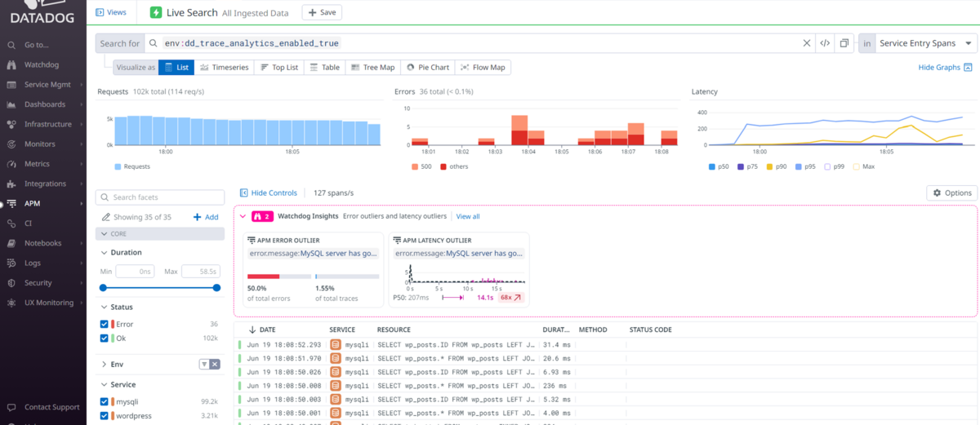
Task: Collapse the Duration facet section
Action: coord(105,253)
